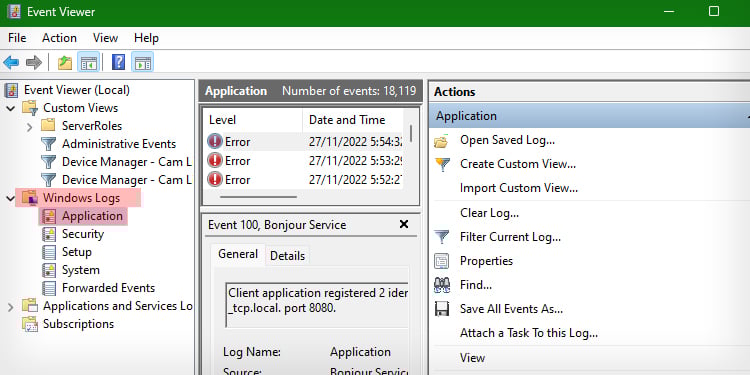This screenshot has height=375, width=750.
Task: Click the Forward arrow toolbar icon
Action: [x=34, y=63]
